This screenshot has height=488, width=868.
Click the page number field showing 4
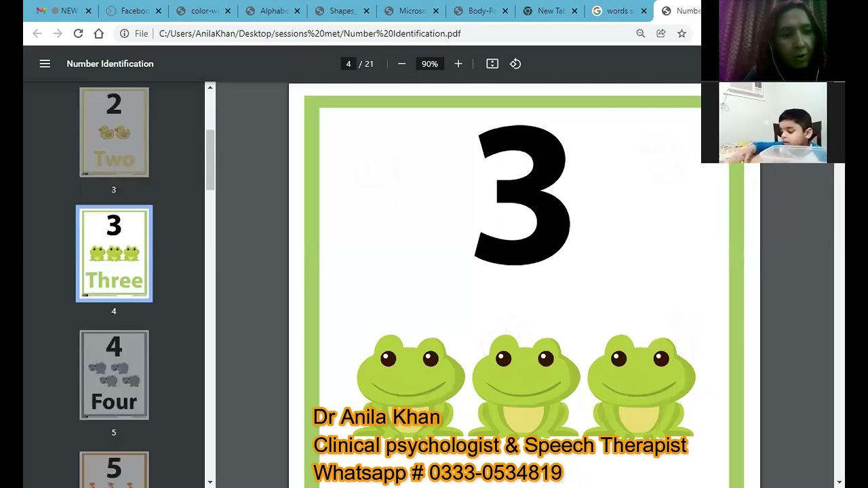[348, 64]
